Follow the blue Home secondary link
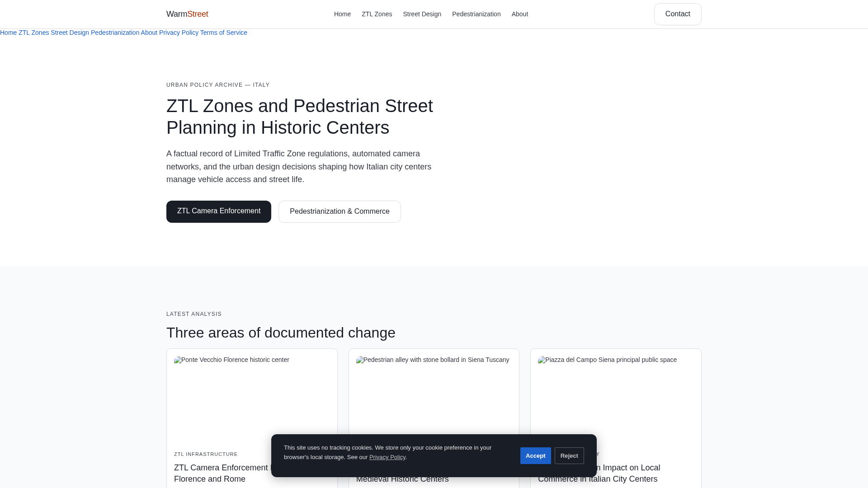Screen dimensions: 868x488 click(x=8, y=33)
